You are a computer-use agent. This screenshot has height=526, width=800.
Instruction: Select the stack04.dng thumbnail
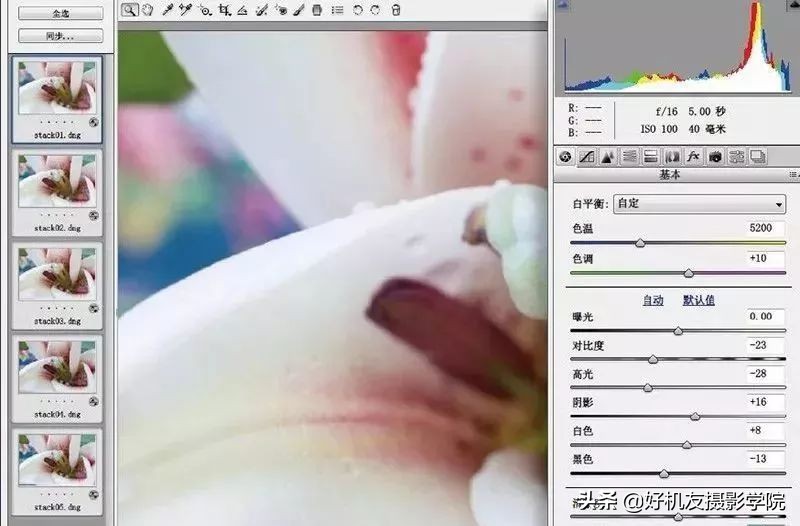pyautogui.click(x=57, y=367)
